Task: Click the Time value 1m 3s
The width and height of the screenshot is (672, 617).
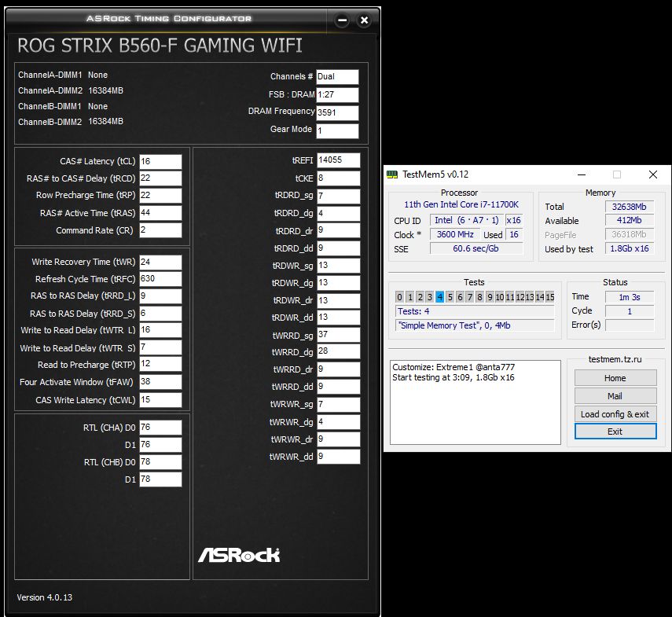Action: tap(629, 297)
